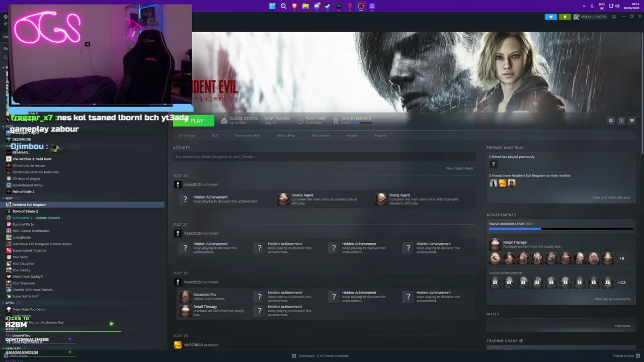The height and width of the screenshot is (362, 644).
Task: Click the Rising Agent achievement icon
Action: click(x=381, y=199)
